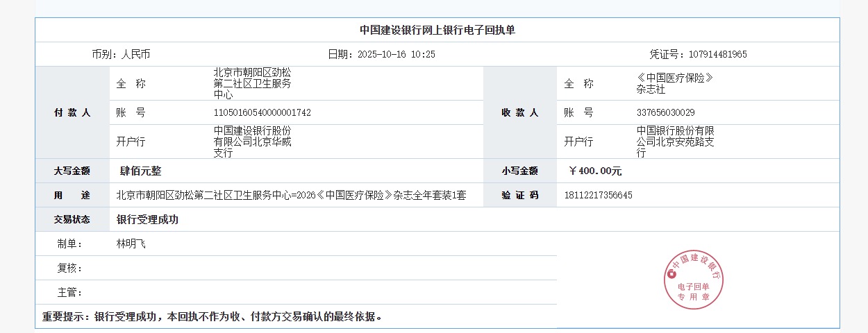868x333 pixels.
Task: Select the payer account number 11050160540000001742
Action: (x=262, y=112)
